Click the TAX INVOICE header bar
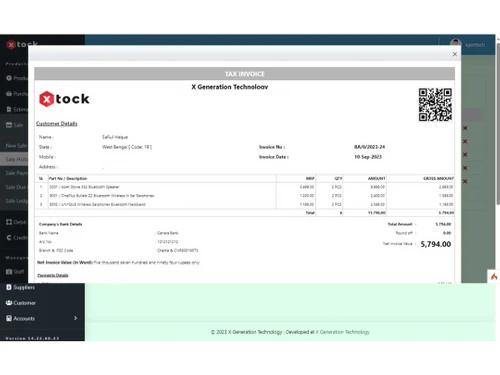Screen dimensions: 500x375 point(244,74)
